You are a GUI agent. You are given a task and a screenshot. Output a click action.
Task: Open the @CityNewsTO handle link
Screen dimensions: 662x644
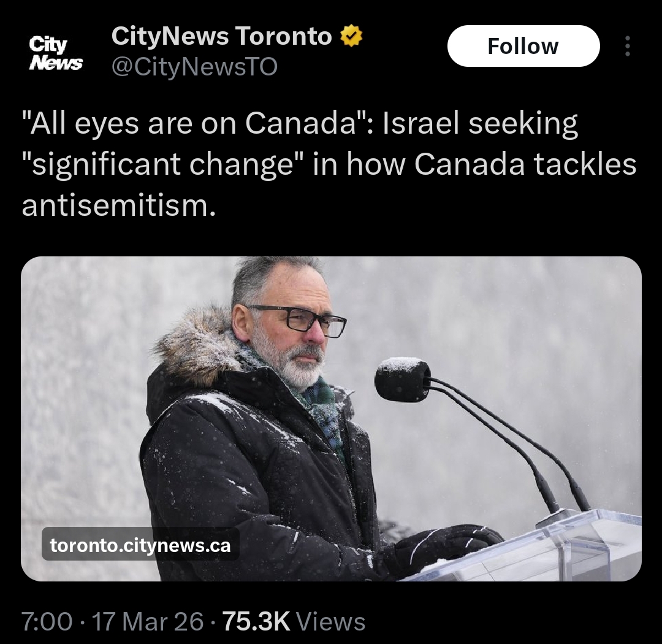[194, 66]
